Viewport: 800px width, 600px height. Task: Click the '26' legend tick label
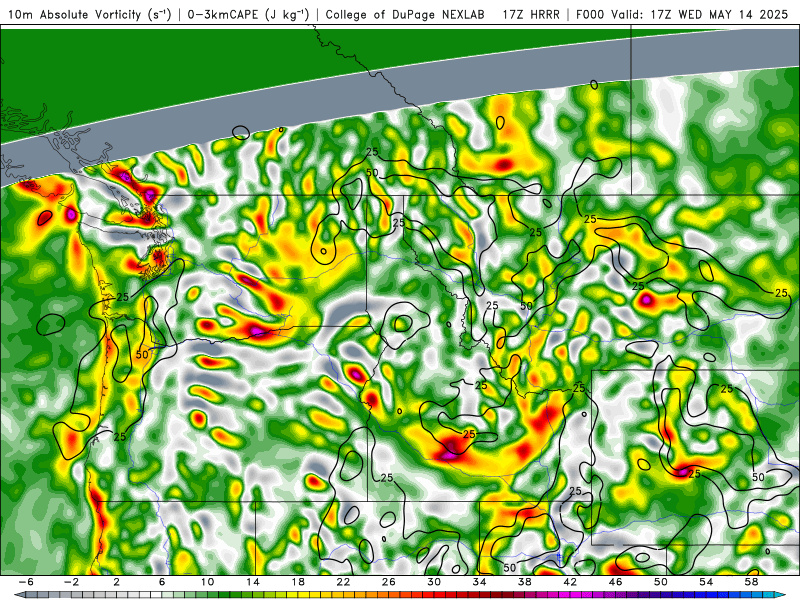click(x=389, y=582)
